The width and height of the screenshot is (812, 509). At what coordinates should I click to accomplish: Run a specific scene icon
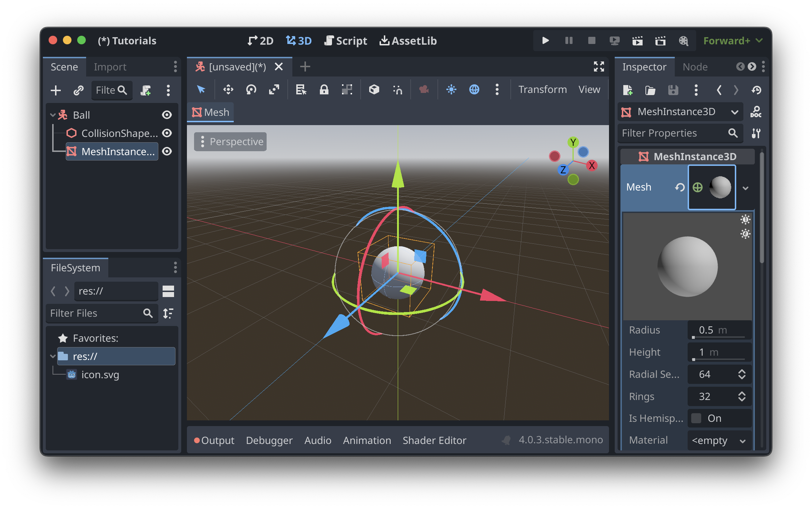coord(660,40)
